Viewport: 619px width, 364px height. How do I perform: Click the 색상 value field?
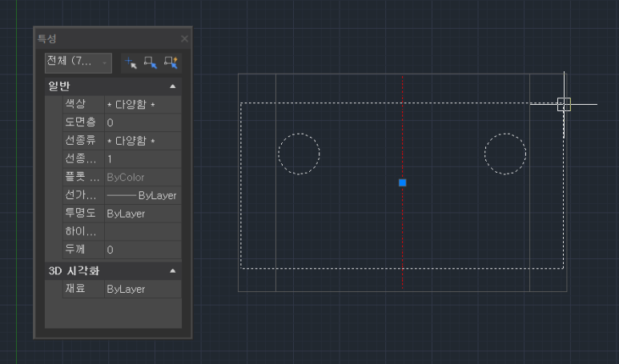[143, 105]
